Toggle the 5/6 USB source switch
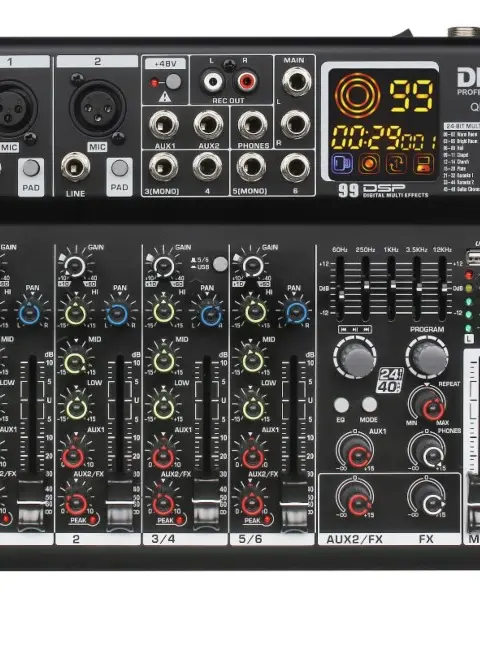 pyautogui.click(x=220, y=264)
